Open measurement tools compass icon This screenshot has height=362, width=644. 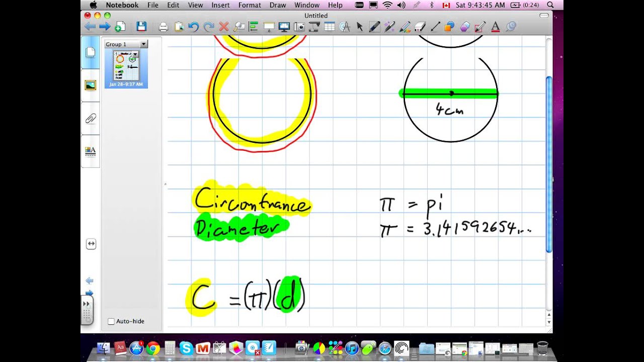coord(345,27)
